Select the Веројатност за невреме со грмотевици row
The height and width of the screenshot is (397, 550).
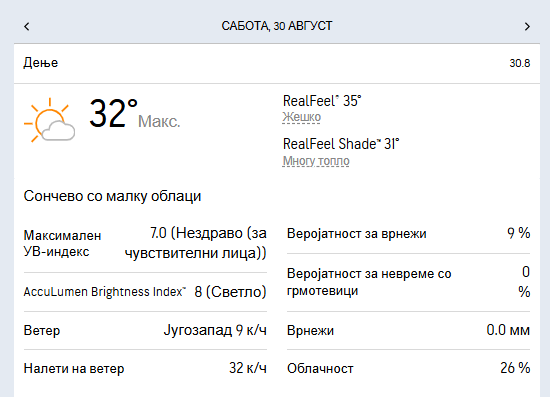(x=408, y=282)
